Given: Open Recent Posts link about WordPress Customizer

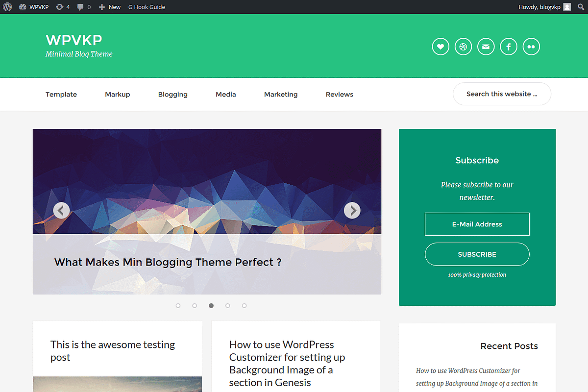Looking at the screenshot, I should 477,377.
